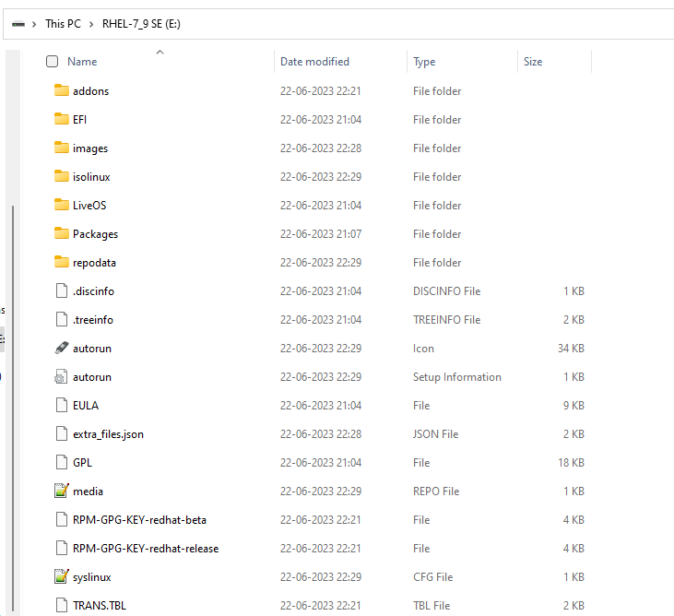The width and height of the screenshot is (674, 616).
Task: Select the media REPO file icon
Action: 62,491
